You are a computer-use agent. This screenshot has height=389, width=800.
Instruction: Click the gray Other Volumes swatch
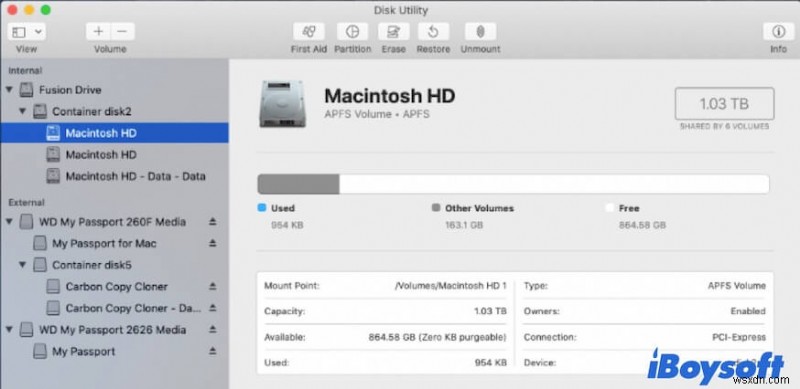(436, 208)
